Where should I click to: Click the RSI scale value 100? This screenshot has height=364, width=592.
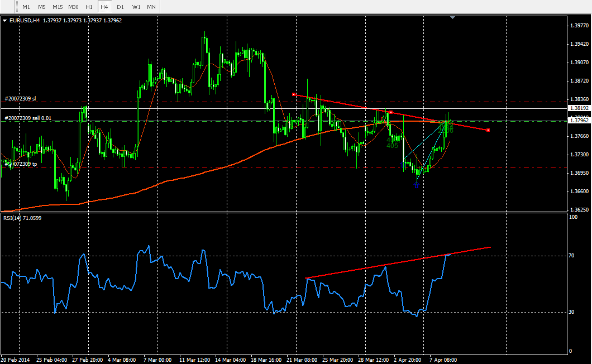point(573,217)
